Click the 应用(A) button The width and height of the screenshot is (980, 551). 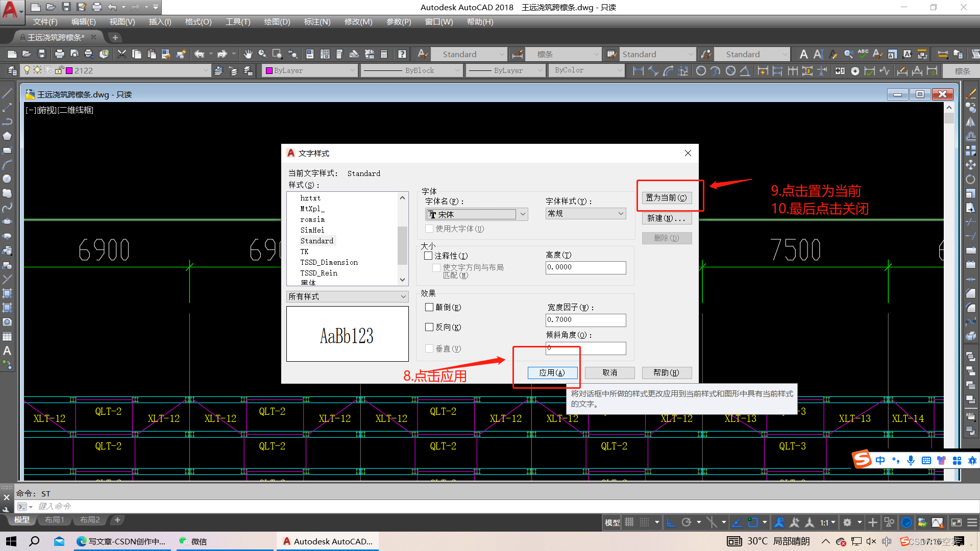(x=552, y=373)
